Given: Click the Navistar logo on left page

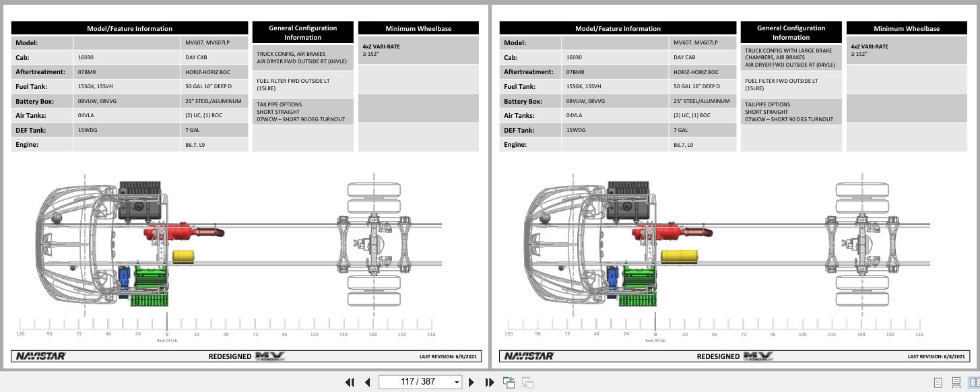Looking at the screenshot, I should pyautogui.click(x=40, y=356).
